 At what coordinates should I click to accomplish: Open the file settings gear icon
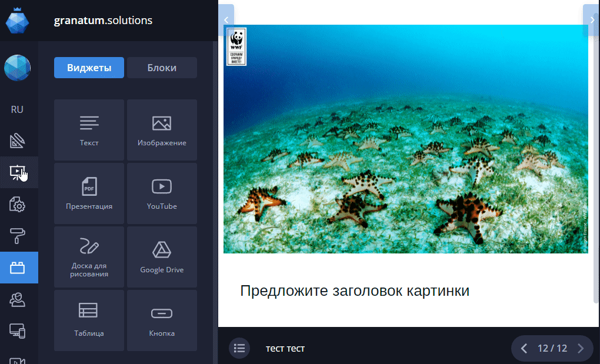click(17, 204)
